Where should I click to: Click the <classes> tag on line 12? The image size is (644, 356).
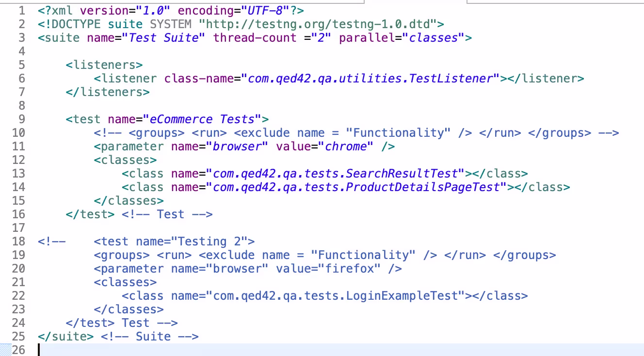tap(125, 160)
